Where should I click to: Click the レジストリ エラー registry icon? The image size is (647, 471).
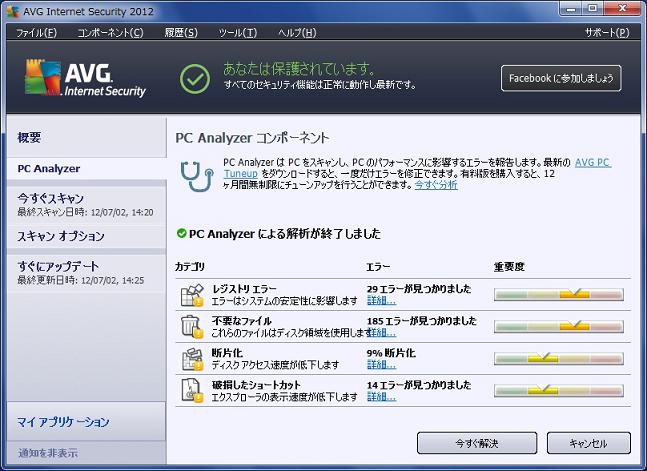pos(192,295)
